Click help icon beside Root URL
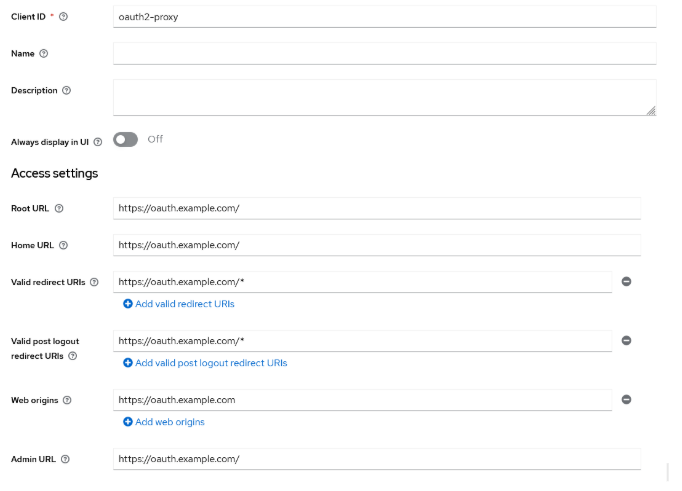682x491 pixels. [x=59, y=209]
